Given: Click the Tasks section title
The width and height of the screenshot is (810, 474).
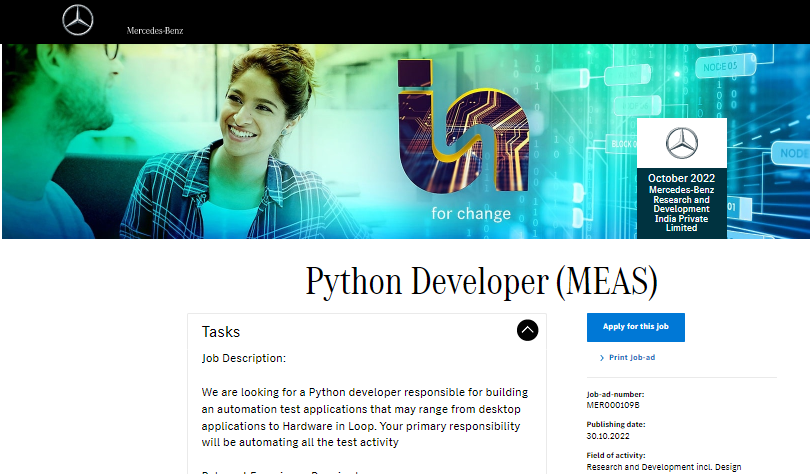Looking at the screenshot, I should [x=221, y=332].
